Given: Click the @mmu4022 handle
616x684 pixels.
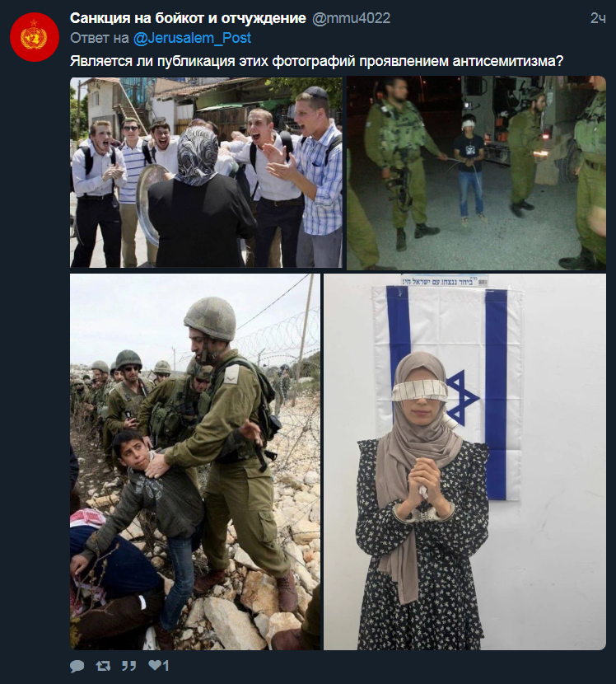Looking at the screenshot, I should (352, 18).
